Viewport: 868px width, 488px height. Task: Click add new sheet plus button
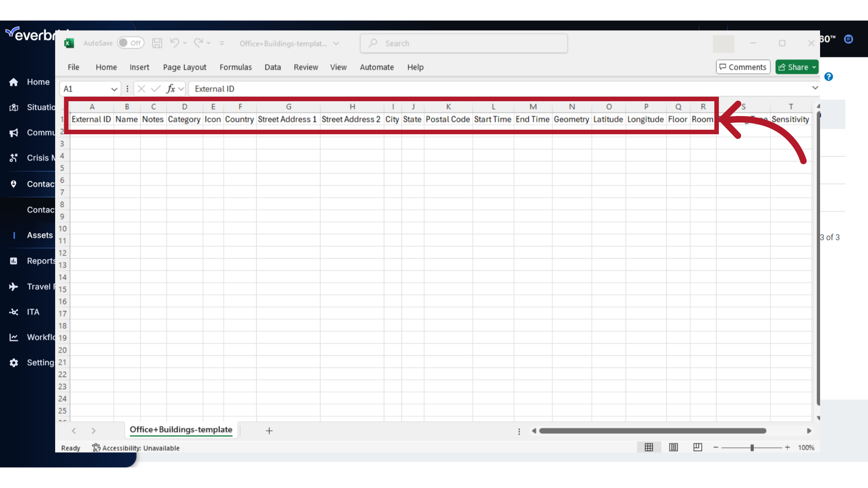pos(269,430)
